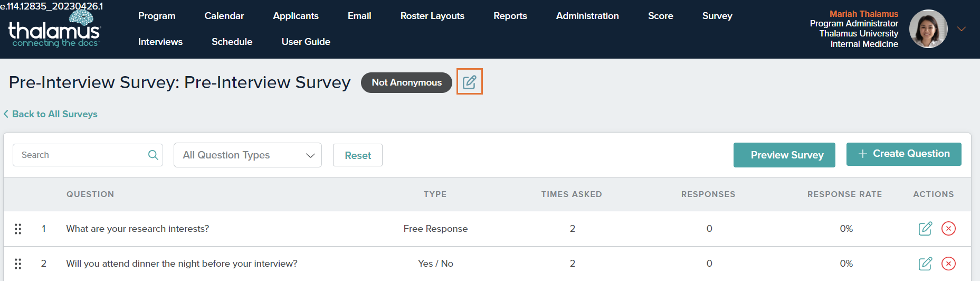980x281 pixels.
Task: Click Mariah Thalamus profile photo
Action: pyautogui.click(x=928, y=29)
